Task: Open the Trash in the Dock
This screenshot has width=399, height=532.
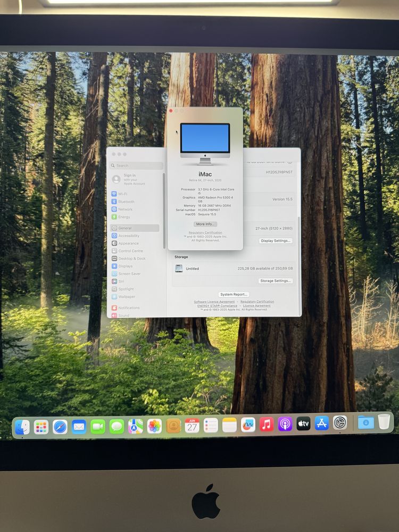Action: click(384, 422)
